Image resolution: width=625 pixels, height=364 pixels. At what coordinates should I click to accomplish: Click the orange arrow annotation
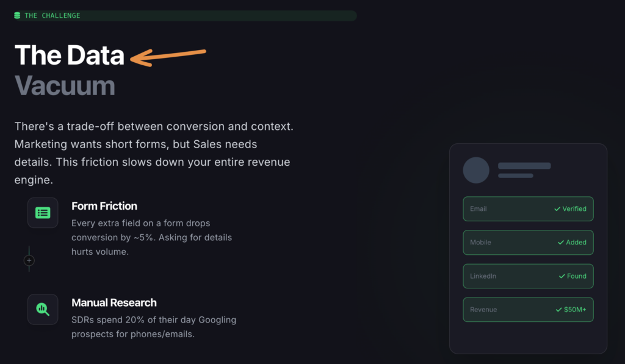tap(168, 56)
